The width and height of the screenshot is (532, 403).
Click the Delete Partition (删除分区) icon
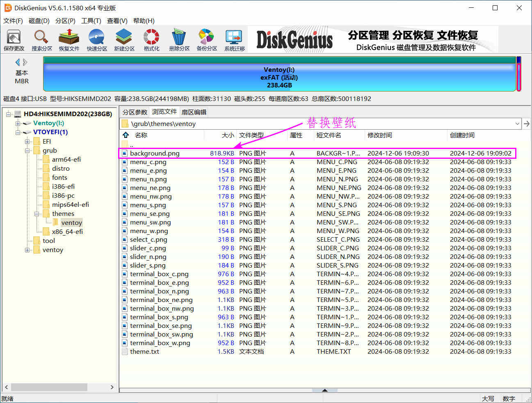coord(179,40)
